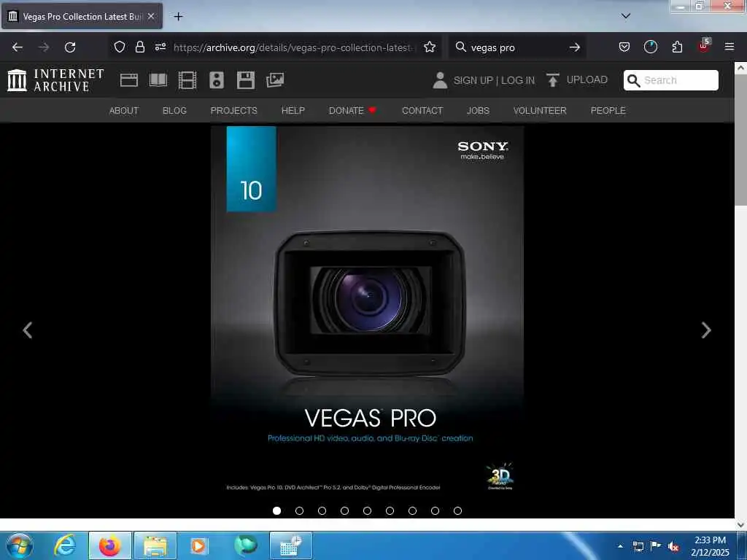Focus the Internet Archive Search field
Screen dimensions: 747x560
pos(671,80)
